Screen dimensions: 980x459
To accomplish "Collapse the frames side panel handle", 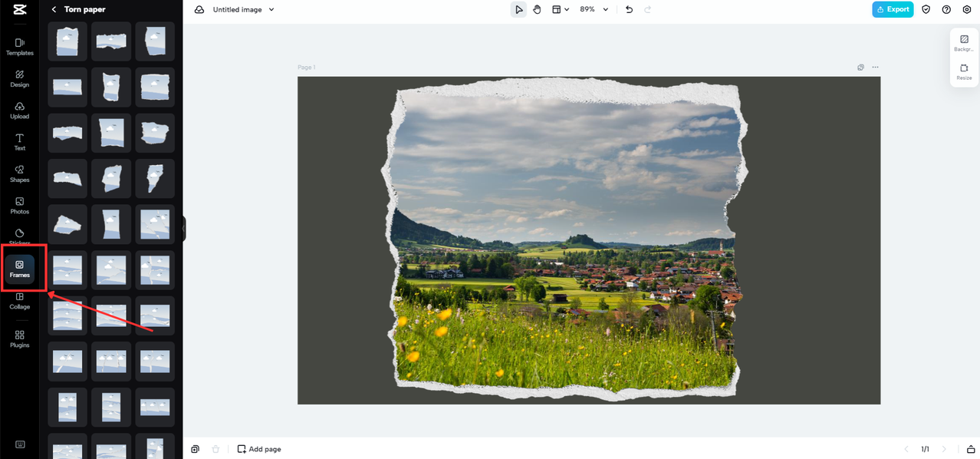I will click(184, 228).
